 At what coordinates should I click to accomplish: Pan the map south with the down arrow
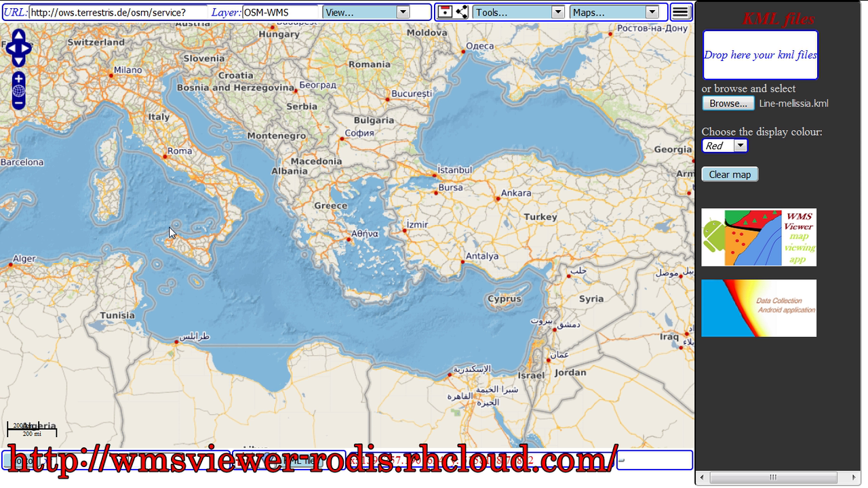(18, 60)
